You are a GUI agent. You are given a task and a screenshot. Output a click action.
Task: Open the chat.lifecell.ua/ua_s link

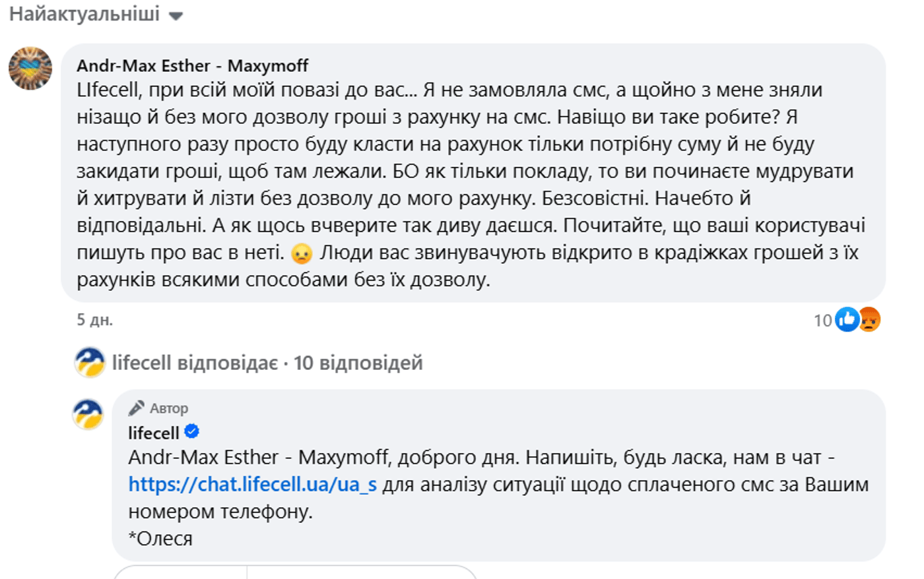[252, 484]
